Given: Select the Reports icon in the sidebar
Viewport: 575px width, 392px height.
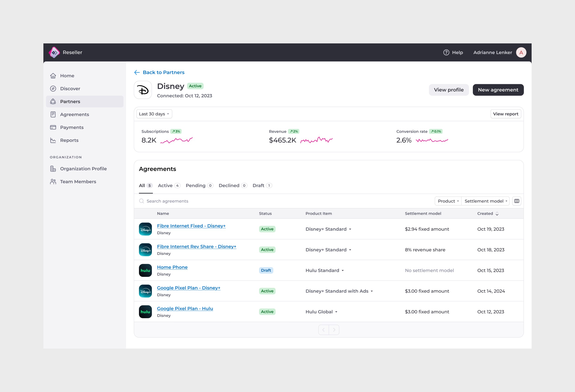Looking at the screenshot, I should click(53, 140).
